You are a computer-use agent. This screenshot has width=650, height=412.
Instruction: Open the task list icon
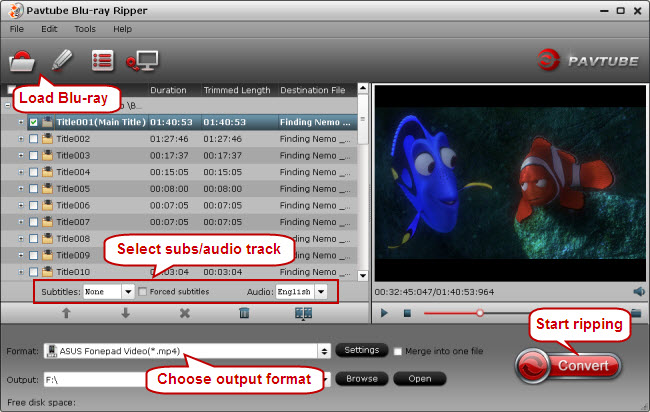coord(102,61)
